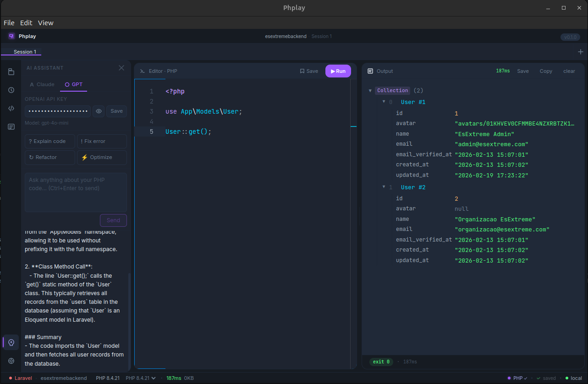The height and width of the screenshot is (384, 588).
Task: Clear the output panel
Action: [569, 71]
